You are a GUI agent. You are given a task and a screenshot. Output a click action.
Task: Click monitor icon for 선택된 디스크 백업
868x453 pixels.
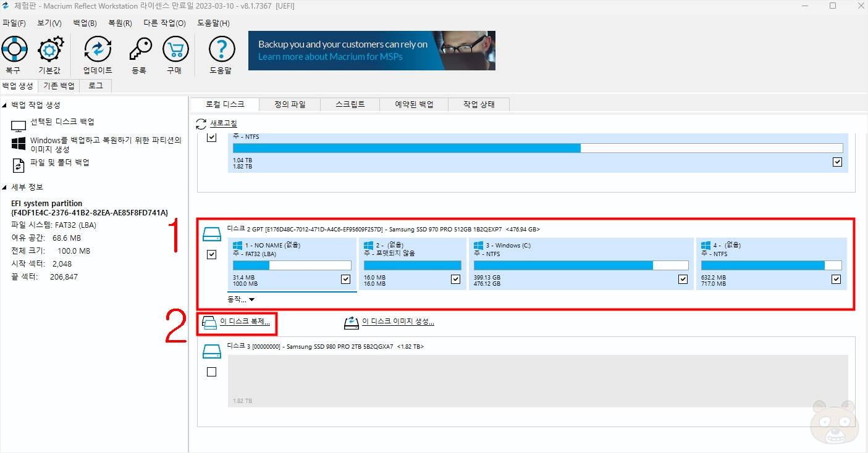pos(19,126)
